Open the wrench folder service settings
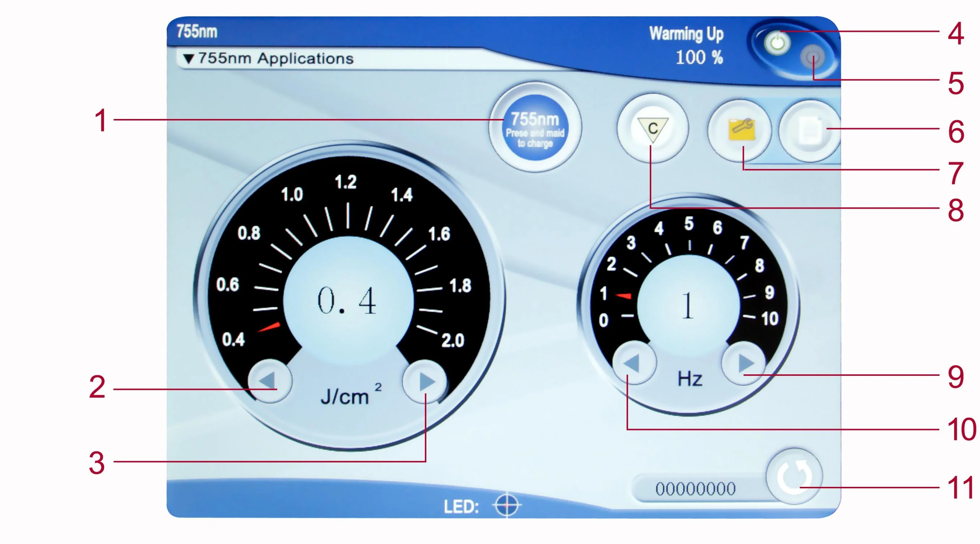Screen dimensions: 980x544 click(x=740, y=131)
